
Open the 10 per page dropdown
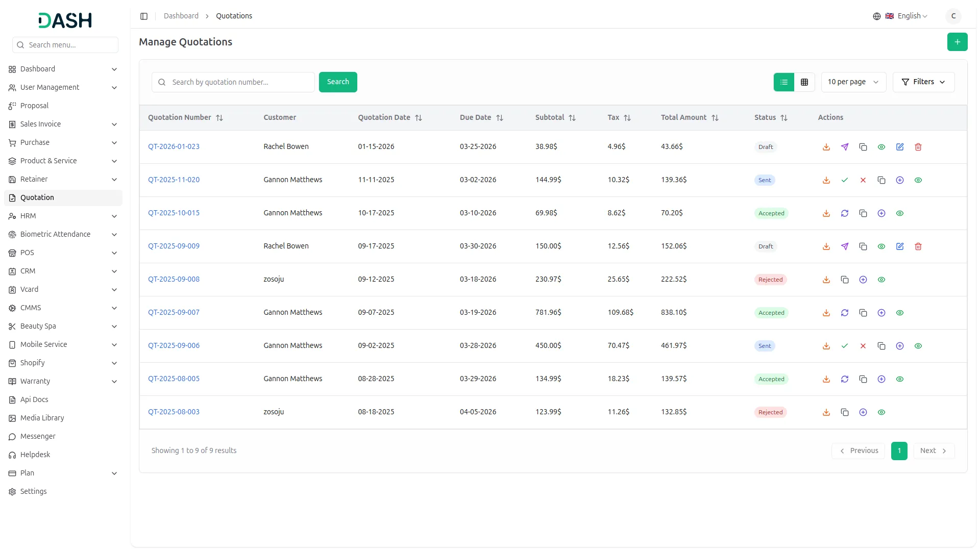853,82
